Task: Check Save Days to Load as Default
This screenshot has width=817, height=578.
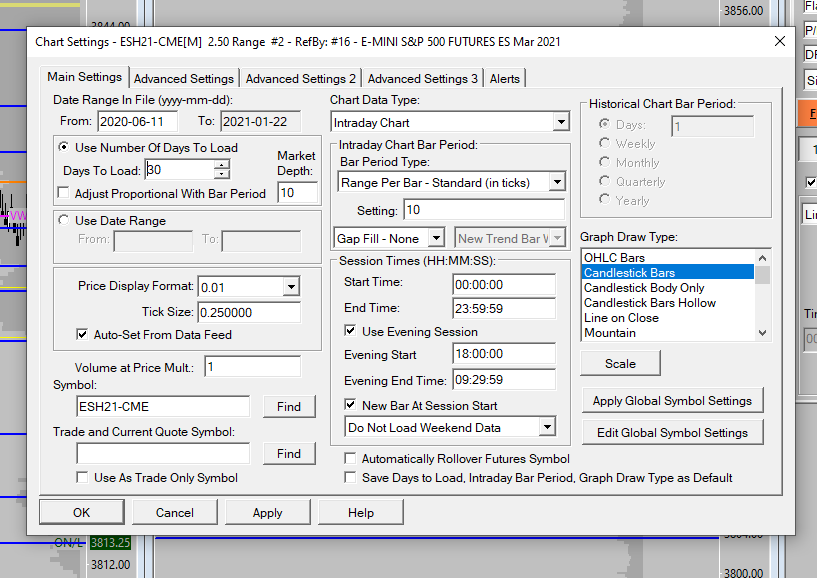Action: (350, 478)
